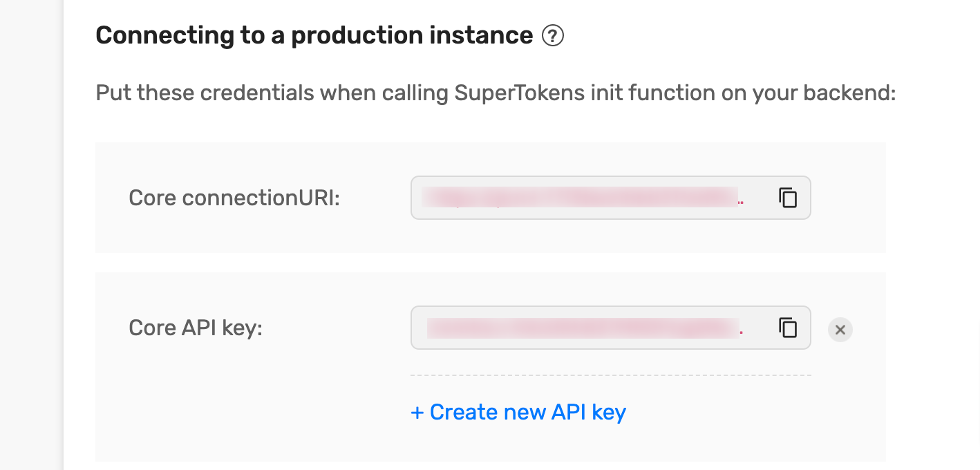Open the help icon beside the production instance heading
Image resolution: width=980 pixels, height=470 pixels.
coord(553,35)
